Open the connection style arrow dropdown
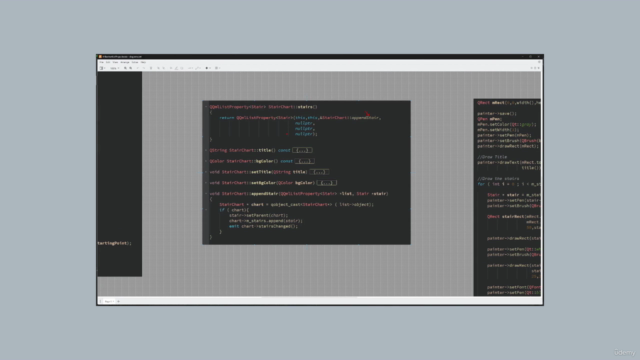Screen dimensions: 640x360 (190, 68)
